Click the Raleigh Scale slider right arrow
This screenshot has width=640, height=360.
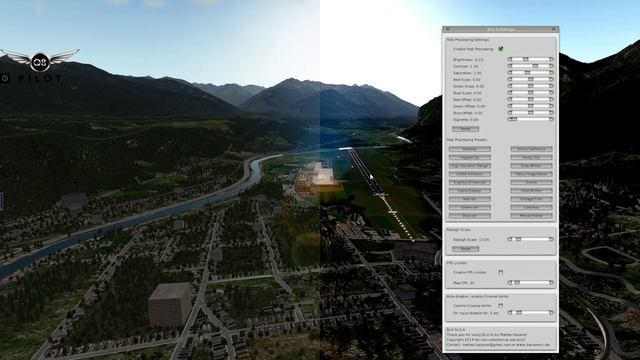(551, 239)
